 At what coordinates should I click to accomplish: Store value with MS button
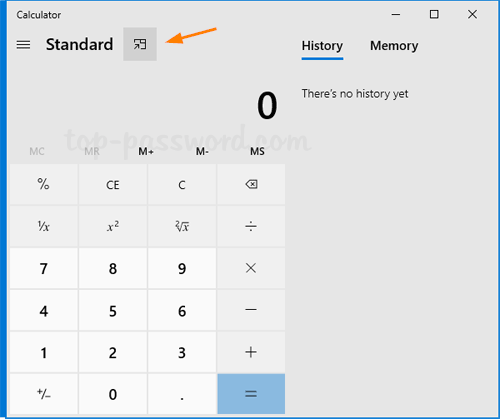click(257, 152)
